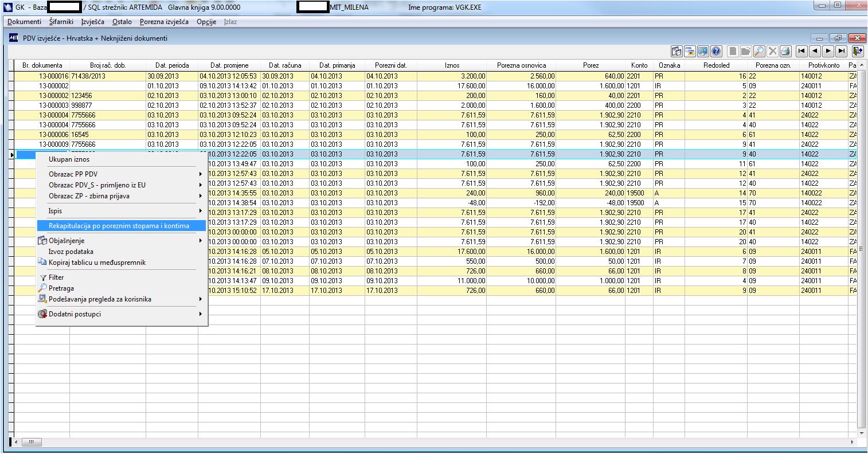Expand Podešavanja pregleda za korisnika submenu
Image resolution: width=868 pixels, height=454 pixels.
point(122,299)
